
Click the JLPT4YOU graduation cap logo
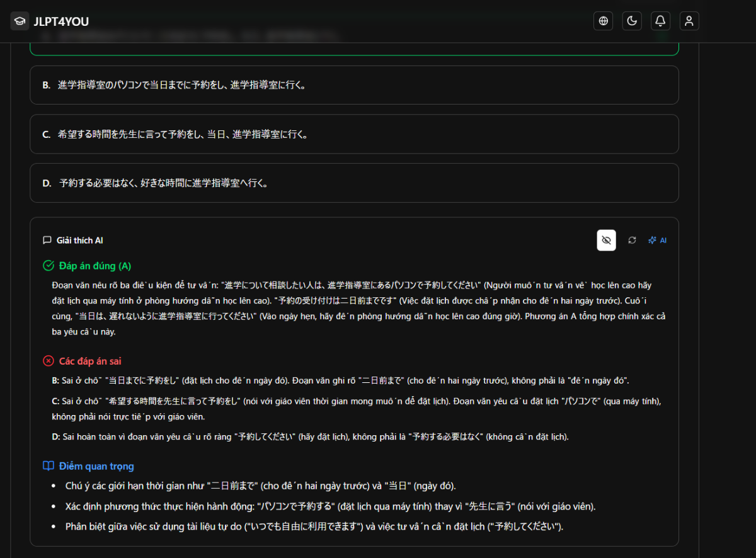tap(20, 20)
